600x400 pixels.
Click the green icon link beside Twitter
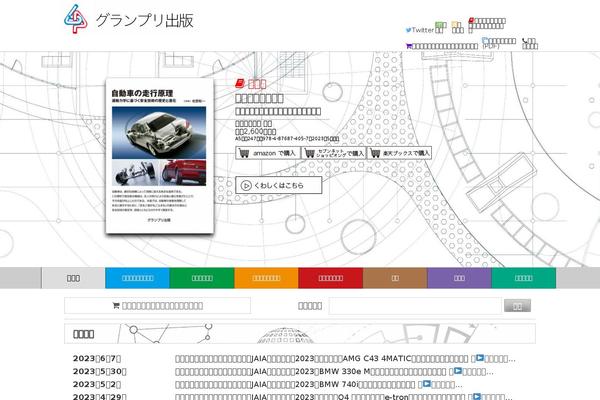coord(440,27)
